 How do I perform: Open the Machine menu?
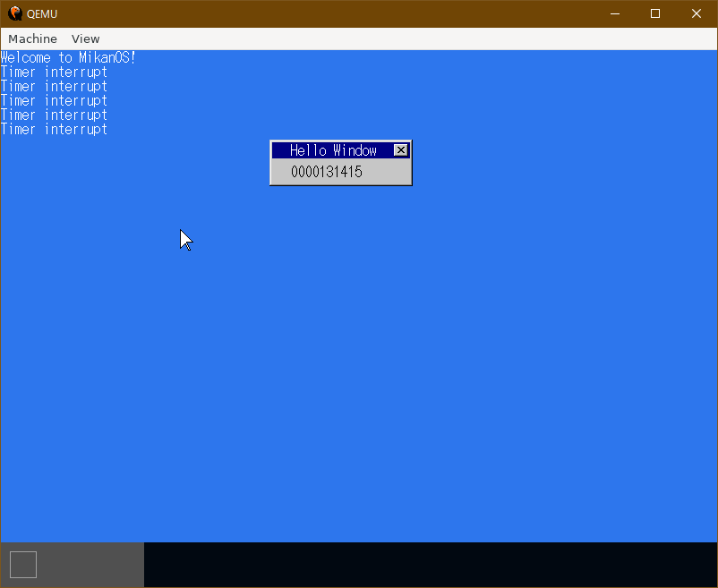click(32, 38)
